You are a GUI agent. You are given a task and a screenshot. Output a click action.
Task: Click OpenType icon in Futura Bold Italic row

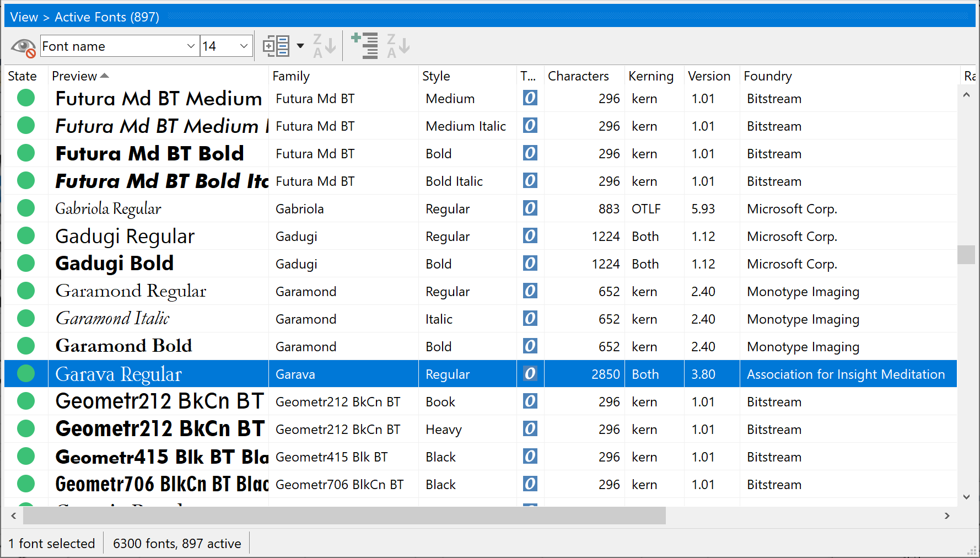pos(530,181)
